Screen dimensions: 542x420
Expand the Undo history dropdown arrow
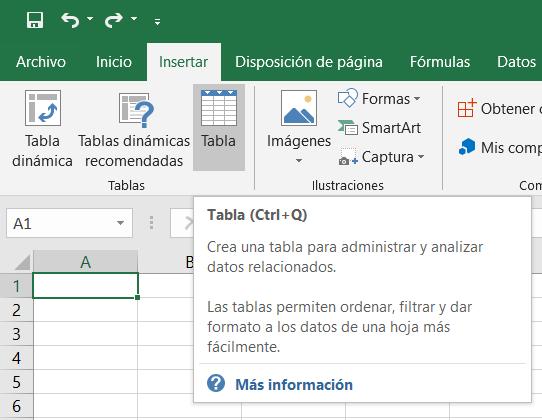pyautogui.click(x=90, y=19)
